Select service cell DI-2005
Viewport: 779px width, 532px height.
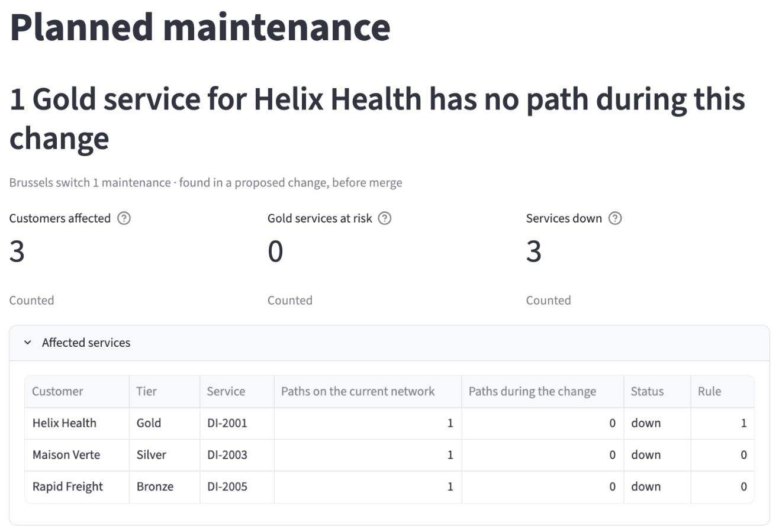click(x=237, y=487)
